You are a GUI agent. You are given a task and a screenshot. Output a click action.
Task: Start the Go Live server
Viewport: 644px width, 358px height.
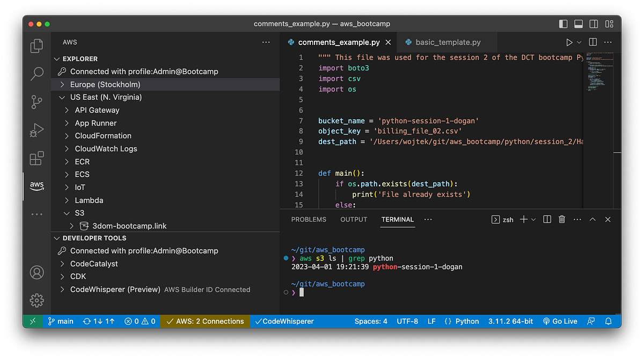point(560,321)
